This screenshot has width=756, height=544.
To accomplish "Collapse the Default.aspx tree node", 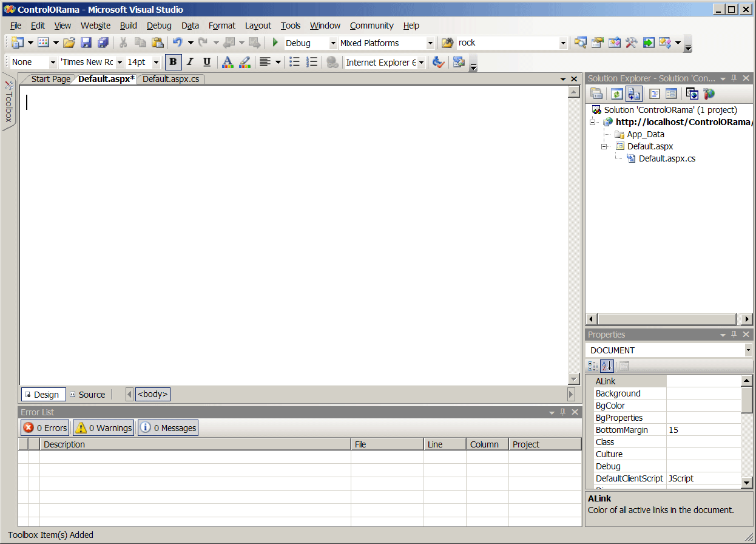I will [x=604, y=146].
